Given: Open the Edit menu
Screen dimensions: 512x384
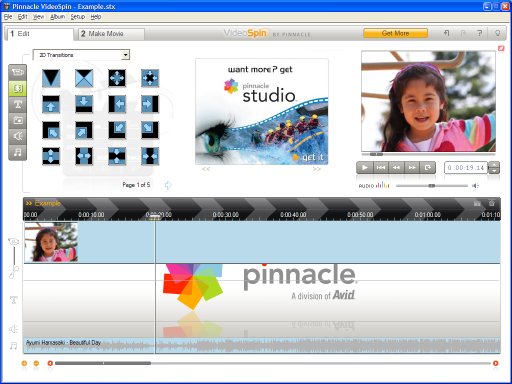Looking at the screenshot, I should [22, 17].
